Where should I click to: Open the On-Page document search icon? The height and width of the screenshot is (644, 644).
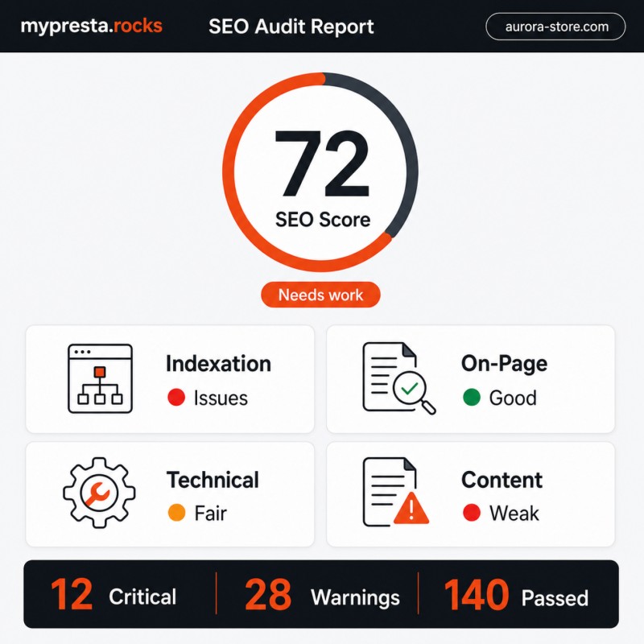coord(399,378)
